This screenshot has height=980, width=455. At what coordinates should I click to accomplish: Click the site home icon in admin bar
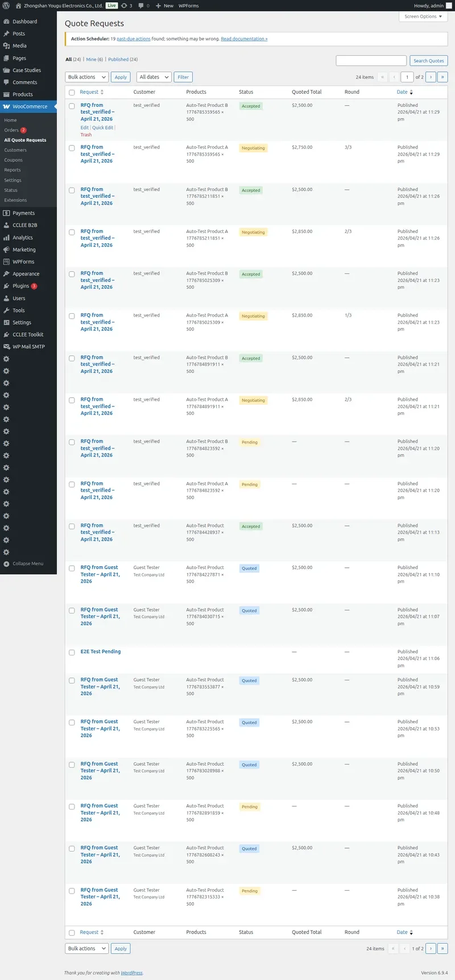coord(19,6)
